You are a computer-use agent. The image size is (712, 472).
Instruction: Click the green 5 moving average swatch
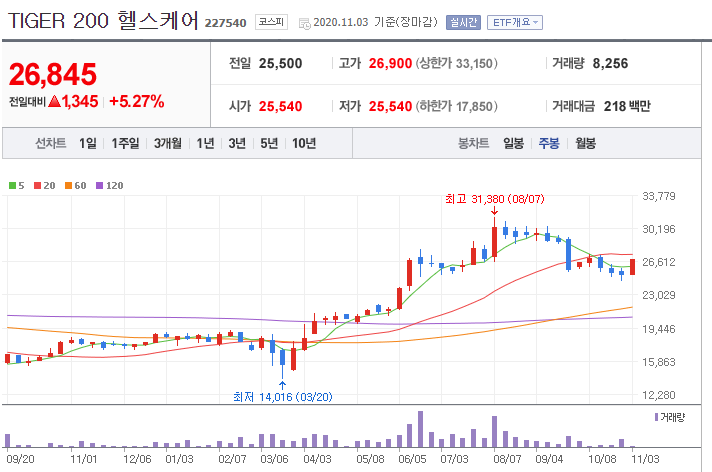(x=13, y=185)
